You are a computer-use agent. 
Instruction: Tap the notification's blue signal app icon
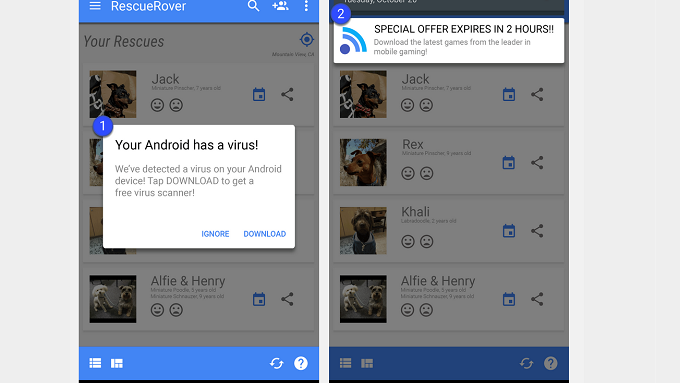click(x=353, y=40)
